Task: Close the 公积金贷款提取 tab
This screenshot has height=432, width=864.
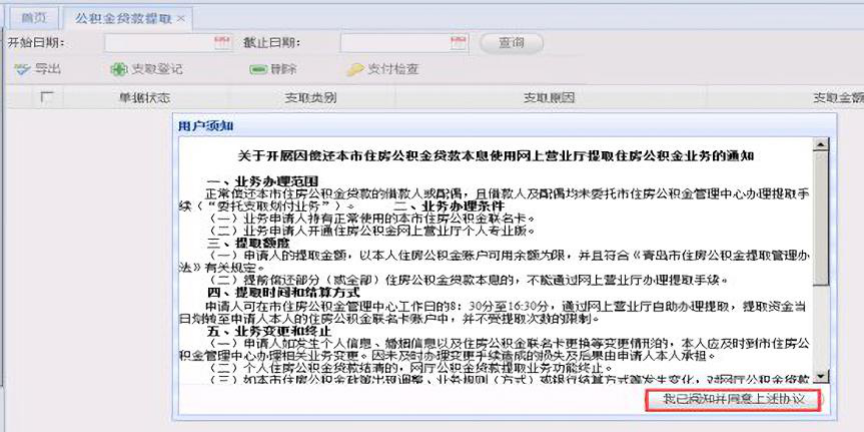Action: coord(181,19)
